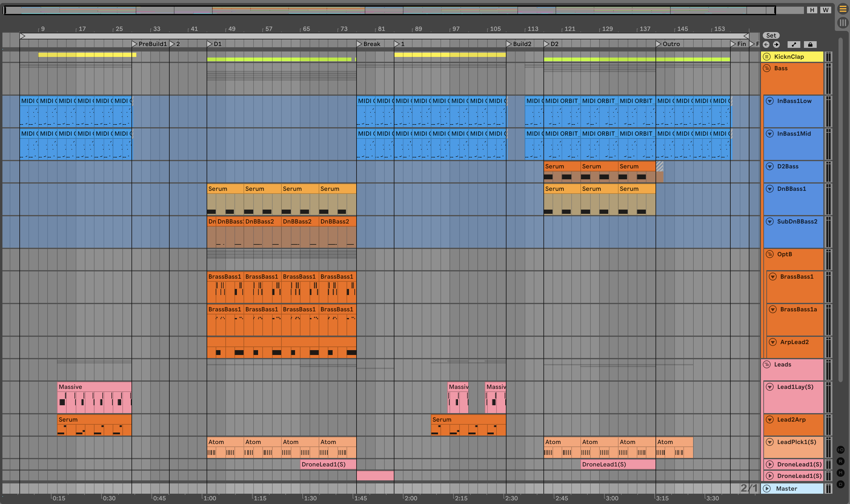The width and height of the screenshot is (850, 504).
Task: Click the Lock Envelopes padlock icon
Action: [810, 45]
